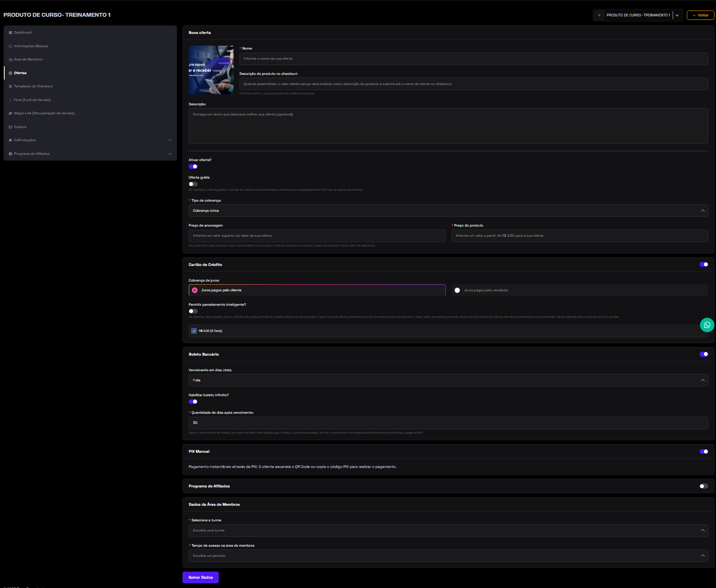Enable the Oferta grátis switch
Screen dimensions: 716x588
pos(193,184)
